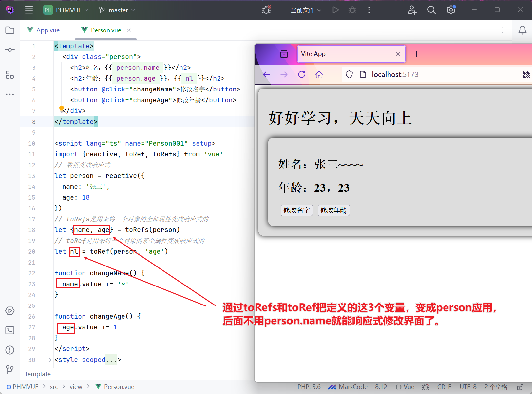Run the current file
The height and width of the screenshot is (394, 532).
coord(335,10)
